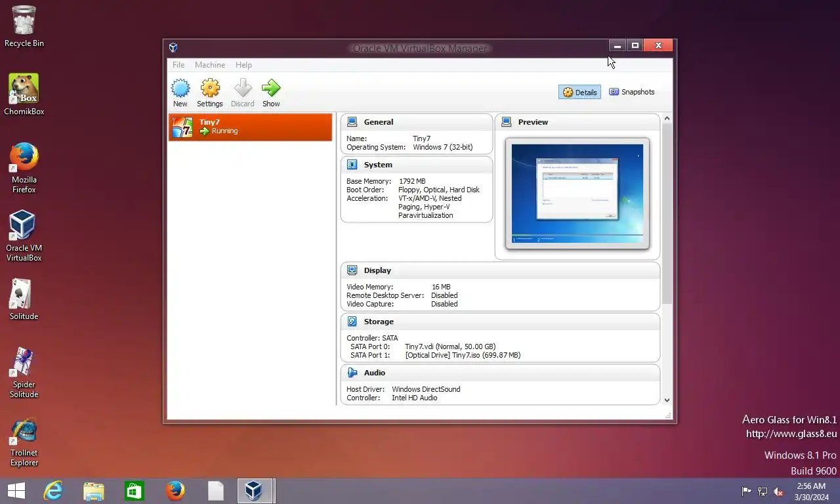
Task: Click the details pane scroll down arrow
Action: pyautogui.click(x=667, y=400)
